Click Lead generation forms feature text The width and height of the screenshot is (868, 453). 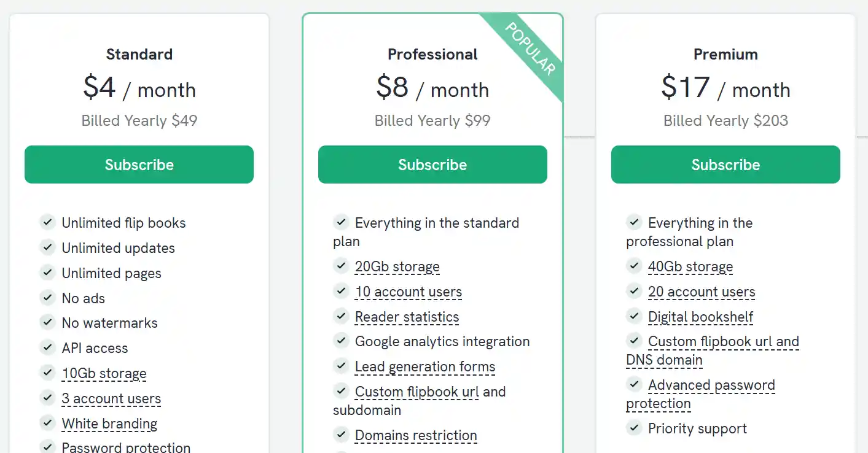(x=424, y=366)
